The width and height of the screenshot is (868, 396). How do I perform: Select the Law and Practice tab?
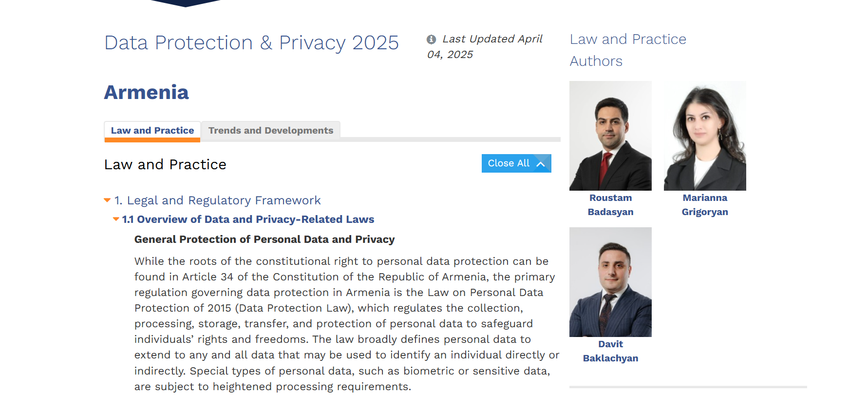pos(152,131)
